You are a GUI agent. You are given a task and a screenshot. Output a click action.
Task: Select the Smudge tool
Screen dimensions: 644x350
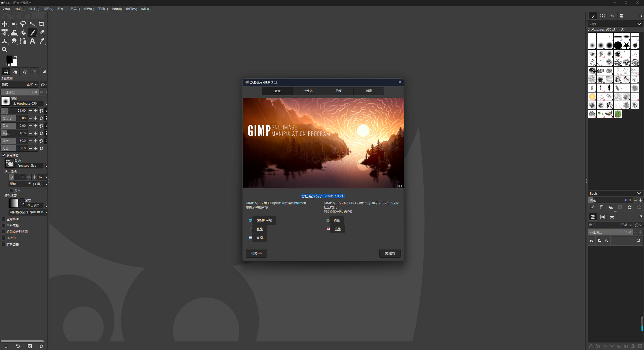pyautogui.click(x=14, y=41)
